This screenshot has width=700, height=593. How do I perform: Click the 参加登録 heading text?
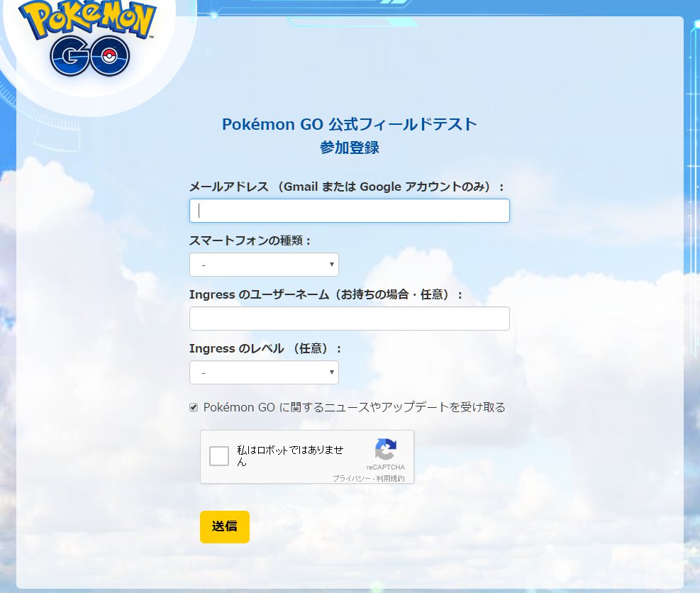click(x=349, y=148)
